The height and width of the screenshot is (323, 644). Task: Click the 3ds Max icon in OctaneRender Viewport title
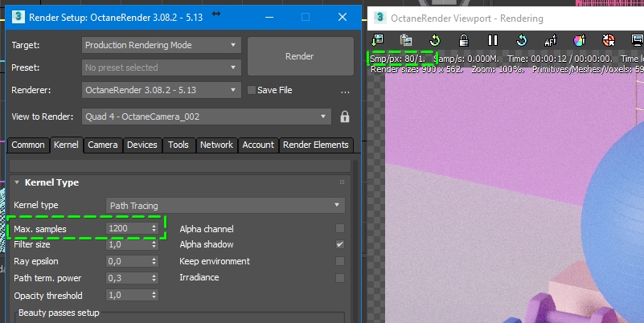click(x=380, y=18)
